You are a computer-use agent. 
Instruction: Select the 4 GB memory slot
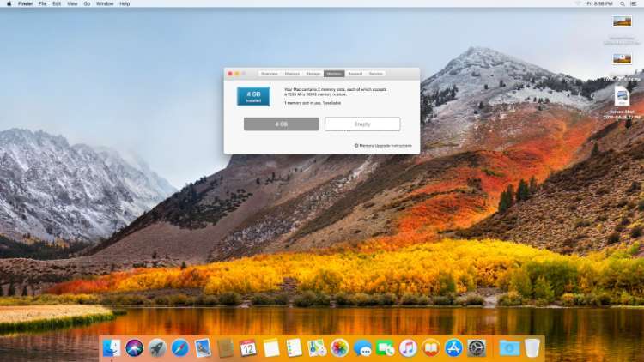pos(281,124)
